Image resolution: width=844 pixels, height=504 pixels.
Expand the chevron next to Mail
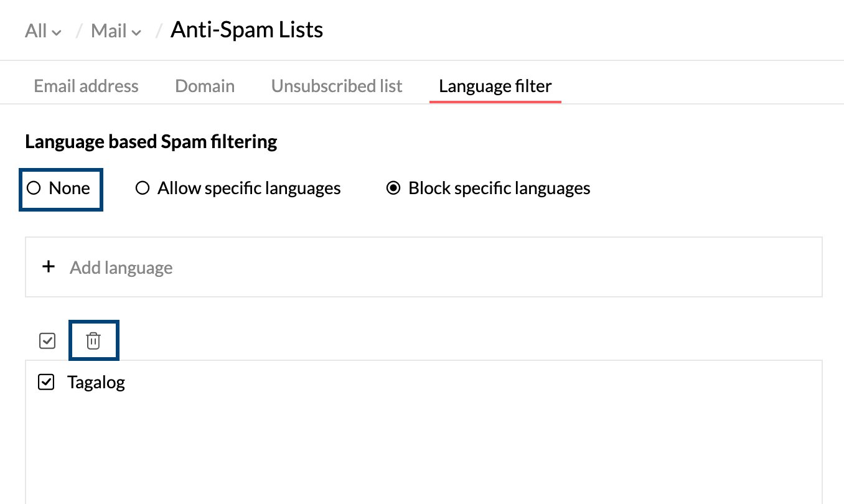137,32
